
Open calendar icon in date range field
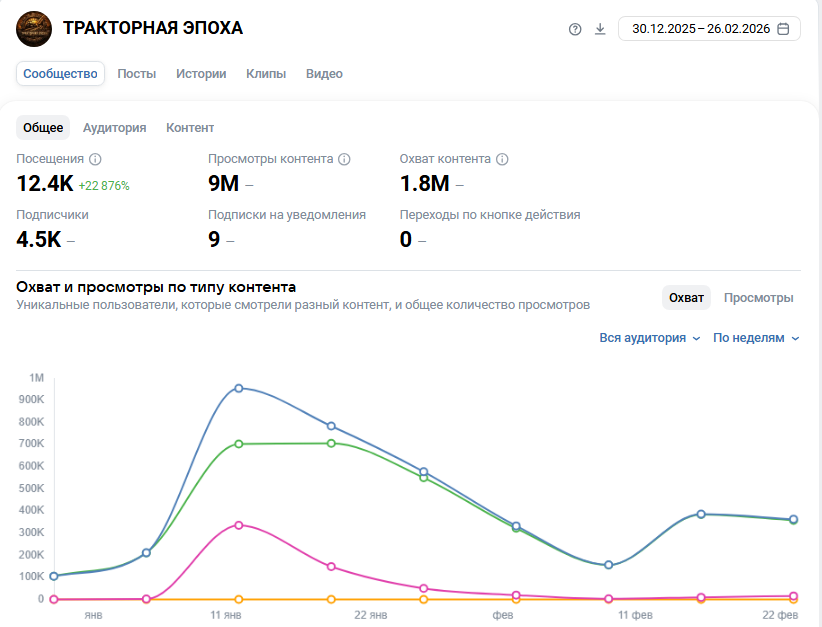(x=783, y=29)
